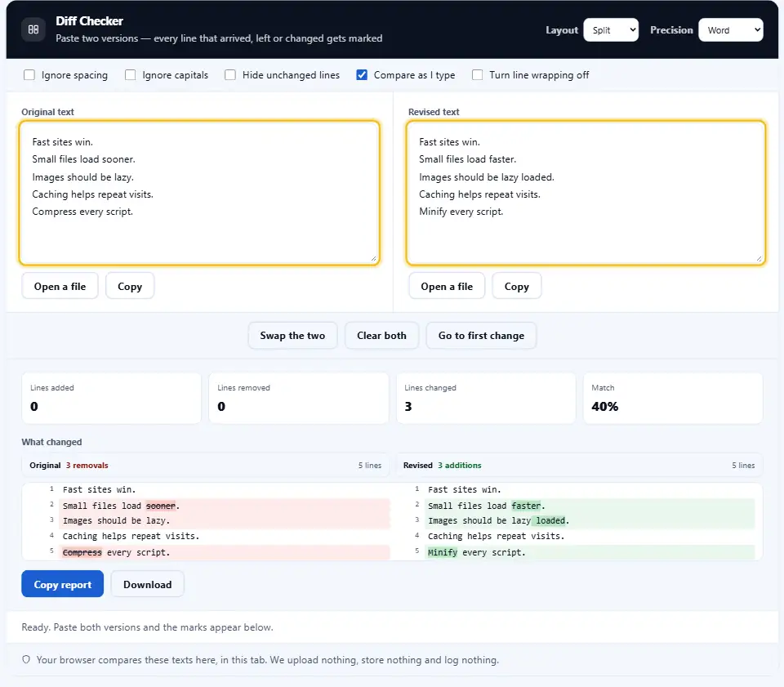Focus the Original text input area
784x687 pixels.
199,193
